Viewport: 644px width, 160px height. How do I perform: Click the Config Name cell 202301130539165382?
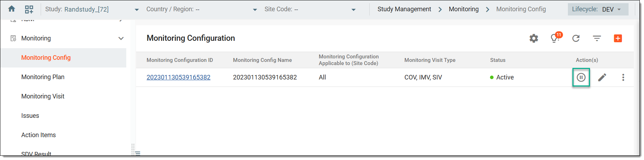coord(265,77)
